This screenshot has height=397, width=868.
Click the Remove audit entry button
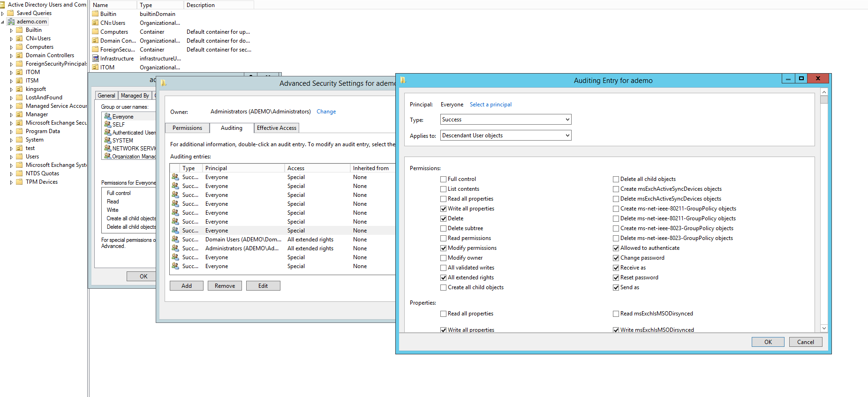point(225,286)
